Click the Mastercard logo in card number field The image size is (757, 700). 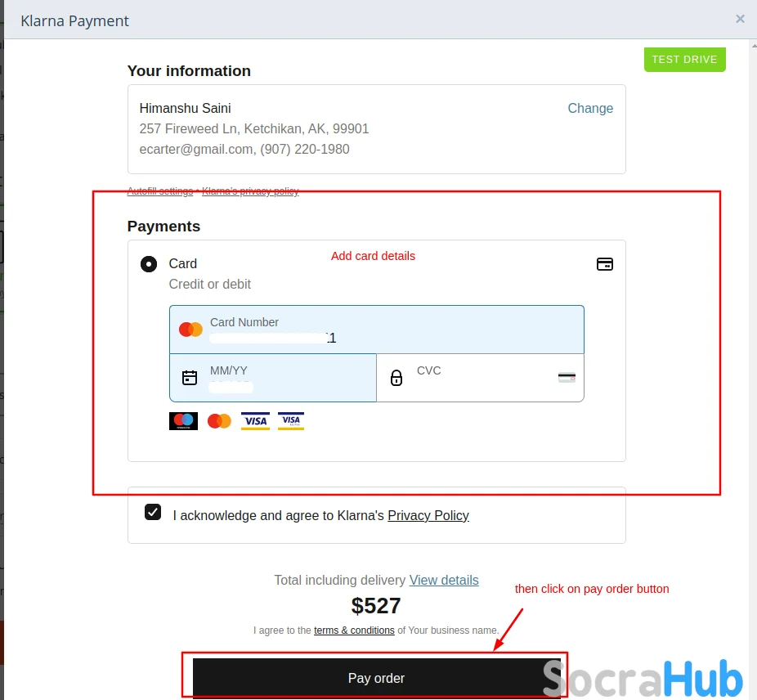click(x=190, y=330)
